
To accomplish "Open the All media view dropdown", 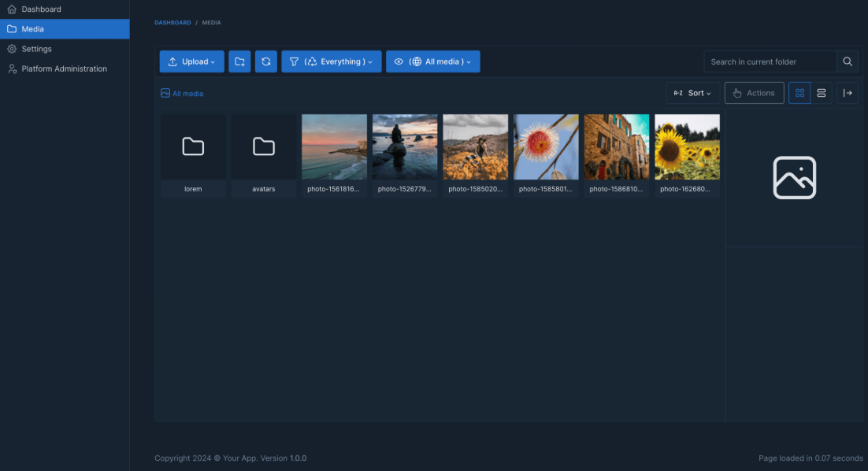I will point(433,61).
